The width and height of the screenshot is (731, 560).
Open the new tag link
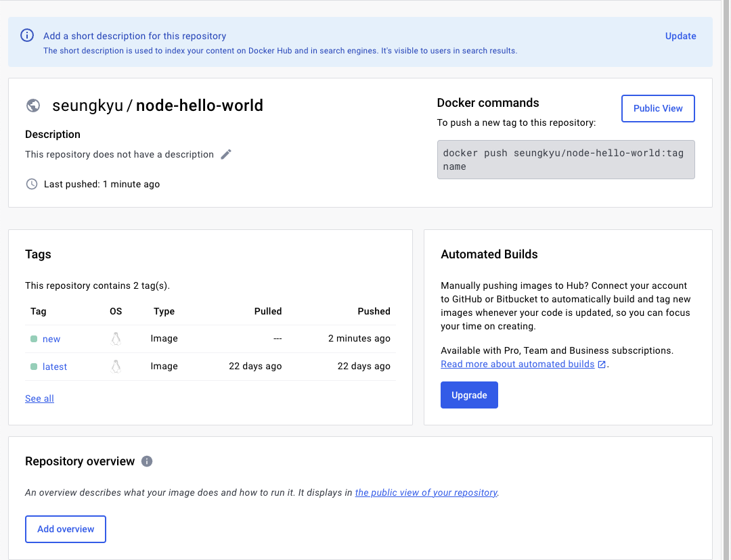pos(51,339)
